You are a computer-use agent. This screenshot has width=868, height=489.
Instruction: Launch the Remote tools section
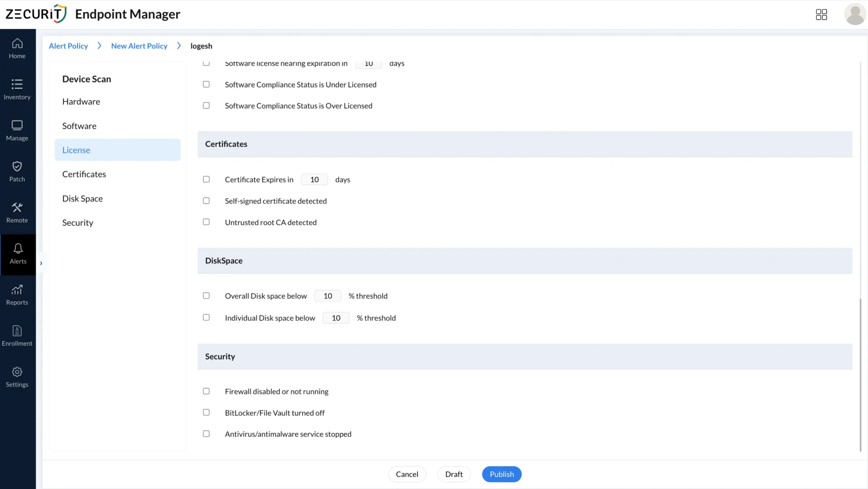[17, 212]
